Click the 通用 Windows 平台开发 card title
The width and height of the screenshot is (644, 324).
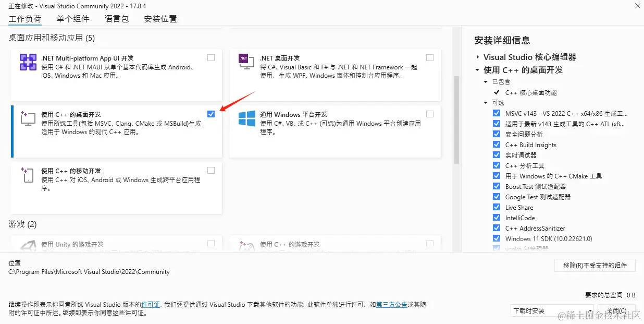coord(293,114)
